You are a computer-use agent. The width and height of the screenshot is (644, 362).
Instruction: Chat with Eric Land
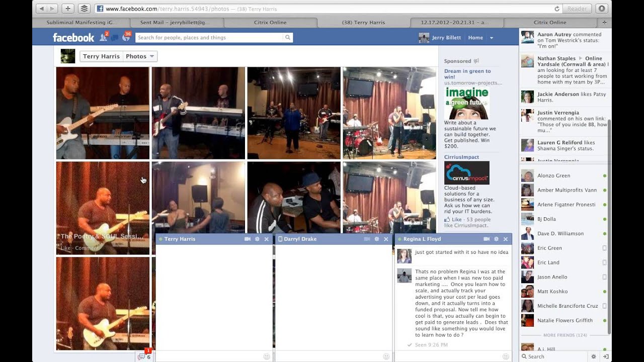564,262
